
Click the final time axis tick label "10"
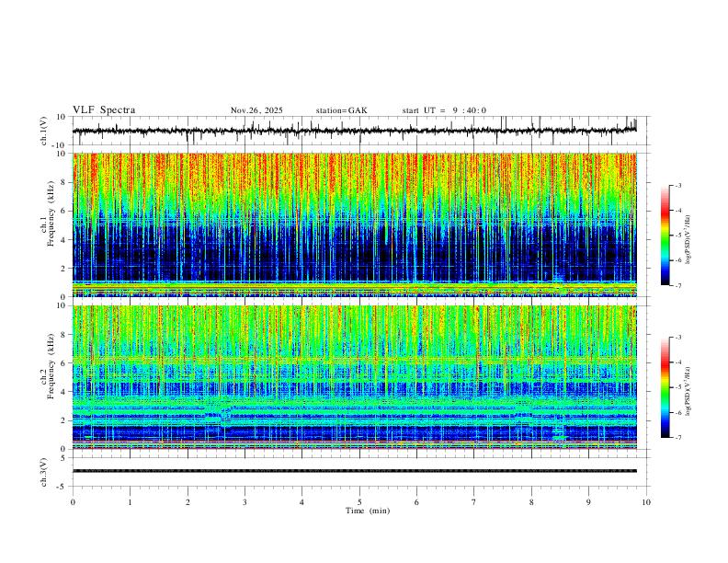click(646, 502)
